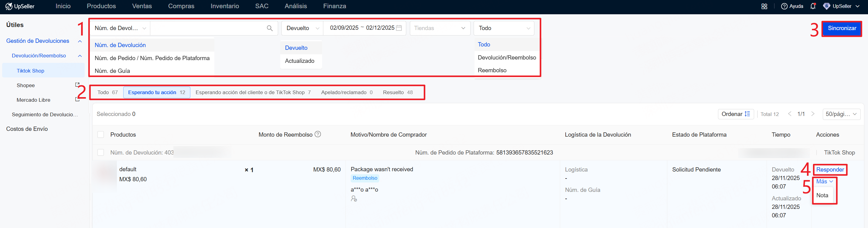868x228 pixels.
Task: Click the notification bell icon
Action: pyautogui.click(x=813, y=6)
